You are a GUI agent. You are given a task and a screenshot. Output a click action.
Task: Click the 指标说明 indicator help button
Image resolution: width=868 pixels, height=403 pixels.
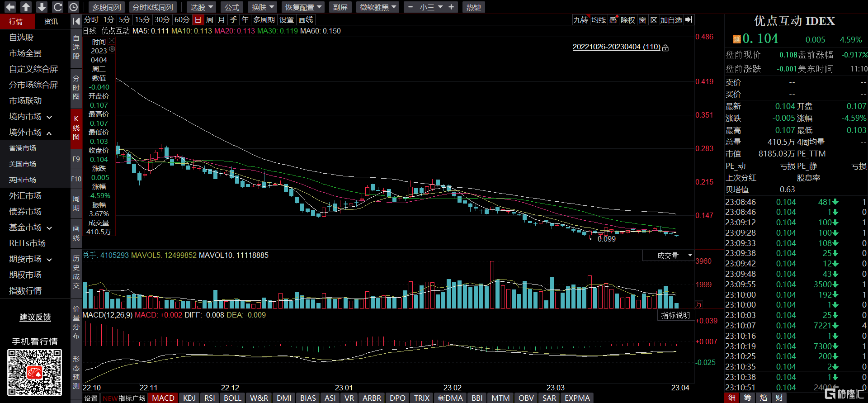click(x=675, y=315)
